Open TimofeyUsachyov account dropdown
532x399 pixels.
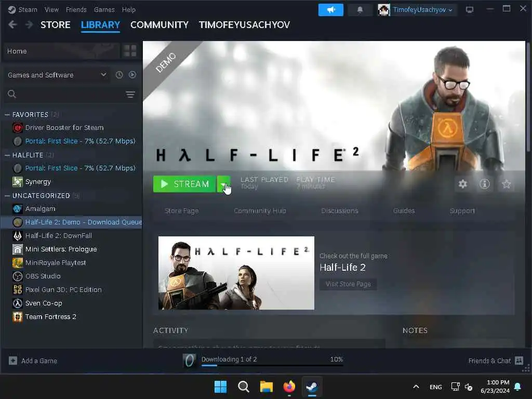pos(423,10)
